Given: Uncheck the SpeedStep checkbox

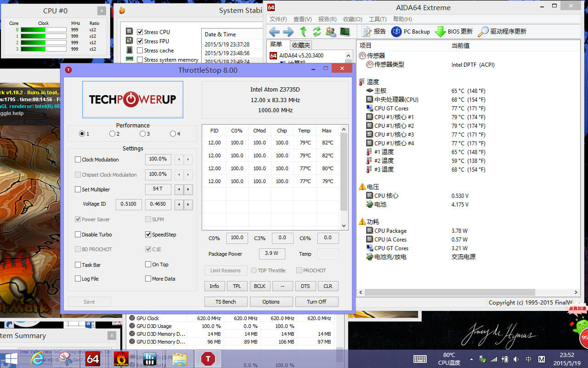Looking at the screenshot, I should pyautogui.click(x=148, y=235).
